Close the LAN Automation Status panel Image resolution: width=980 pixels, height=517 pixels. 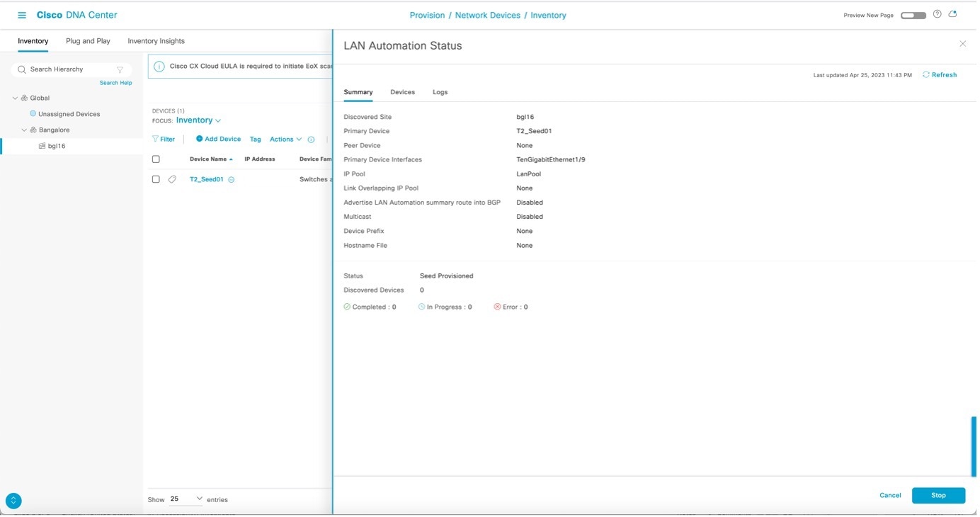962,44
